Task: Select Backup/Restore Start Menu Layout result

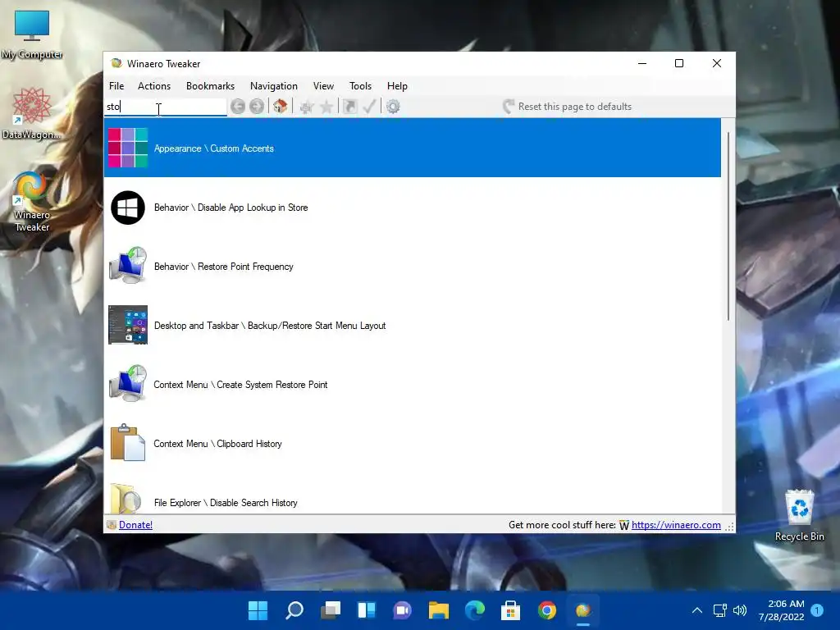Action: 413,325
